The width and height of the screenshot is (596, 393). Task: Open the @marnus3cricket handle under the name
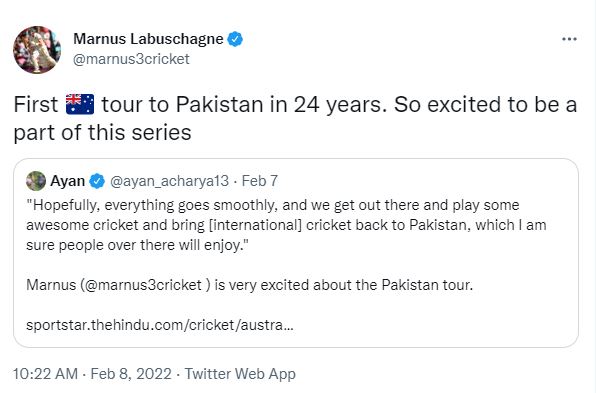click(x=131, y=59)
